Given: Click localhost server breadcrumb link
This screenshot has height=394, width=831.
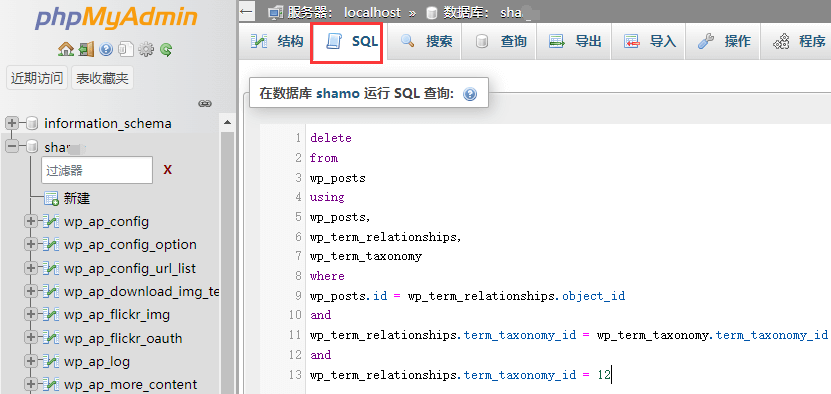Looking at the screenshot, I should click(372, 12).
